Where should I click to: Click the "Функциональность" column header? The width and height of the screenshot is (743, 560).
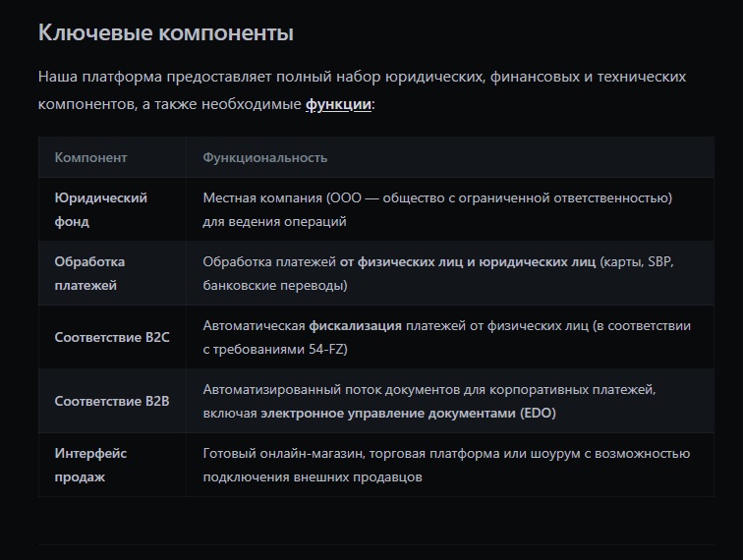click(265, 157)
